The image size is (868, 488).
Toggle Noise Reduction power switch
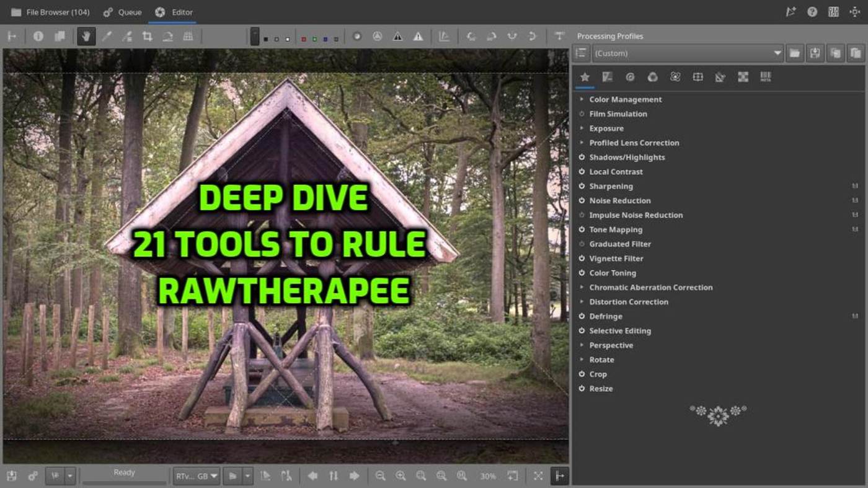(582, 201)
